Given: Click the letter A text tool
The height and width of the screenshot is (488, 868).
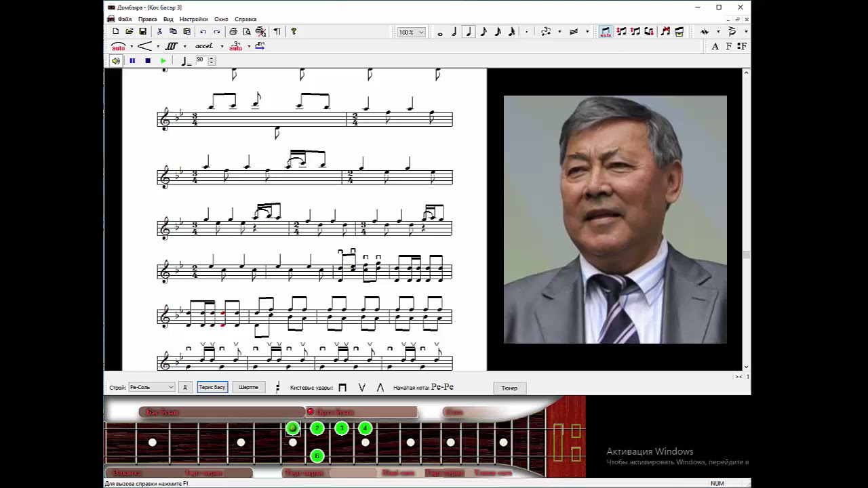Looking at the screenshot, I should pos(715,46).
